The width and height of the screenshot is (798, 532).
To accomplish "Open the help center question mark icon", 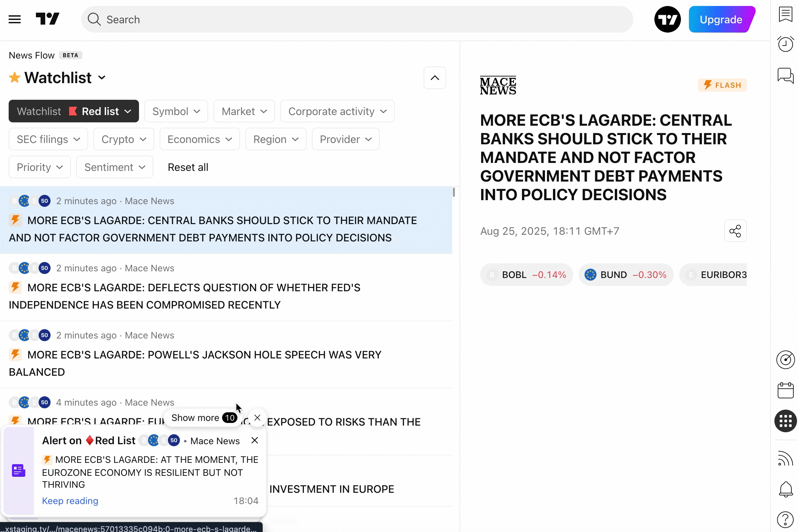I will tap(785, 519).
